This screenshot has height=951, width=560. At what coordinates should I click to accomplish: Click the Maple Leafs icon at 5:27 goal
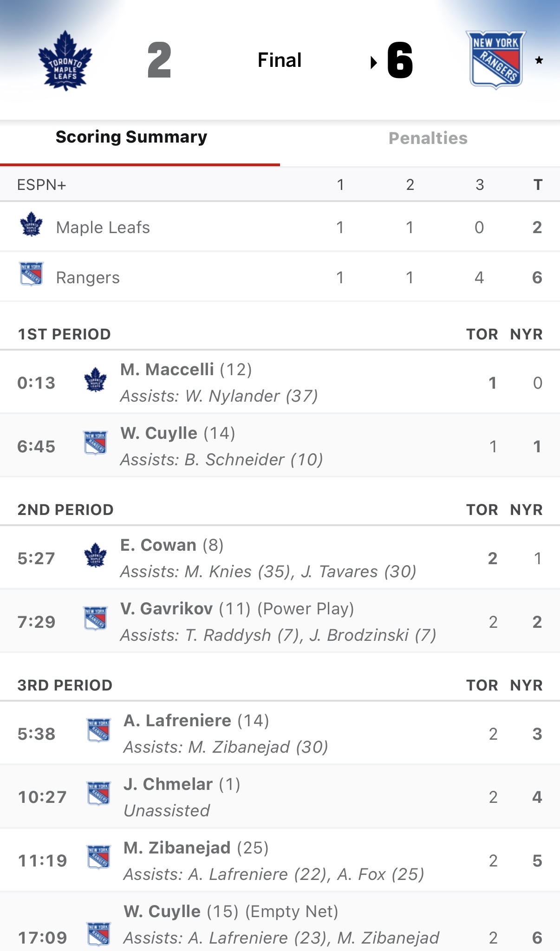(96, 555)
